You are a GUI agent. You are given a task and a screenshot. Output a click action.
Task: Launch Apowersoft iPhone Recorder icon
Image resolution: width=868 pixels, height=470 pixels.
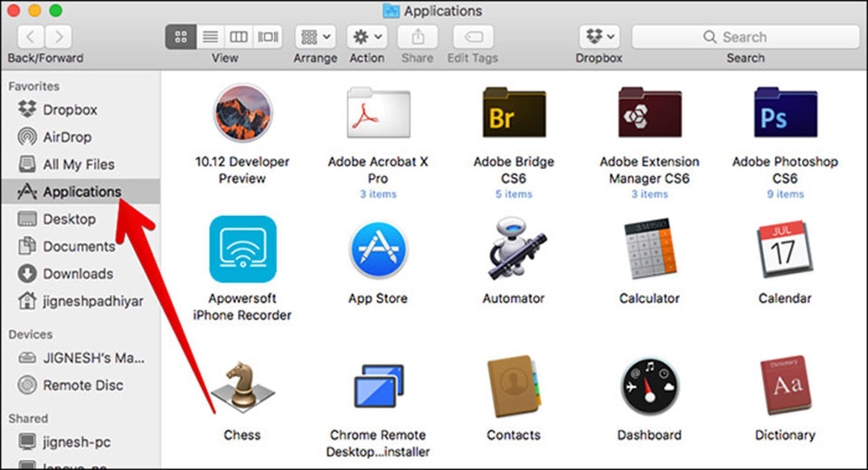point(242,249)
